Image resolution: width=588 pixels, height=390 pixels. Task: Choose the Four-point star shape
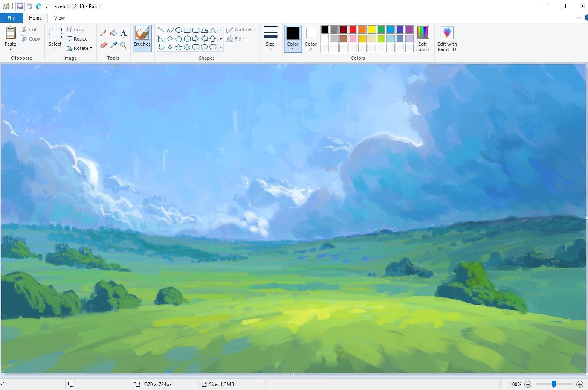[170, 47]
